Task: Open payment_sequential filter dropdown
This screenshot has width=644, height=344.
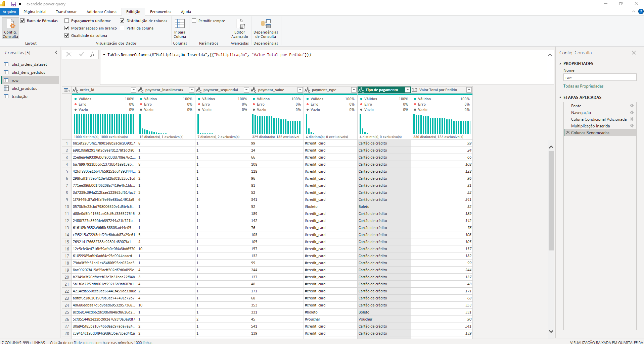Action: pos(246,90)
